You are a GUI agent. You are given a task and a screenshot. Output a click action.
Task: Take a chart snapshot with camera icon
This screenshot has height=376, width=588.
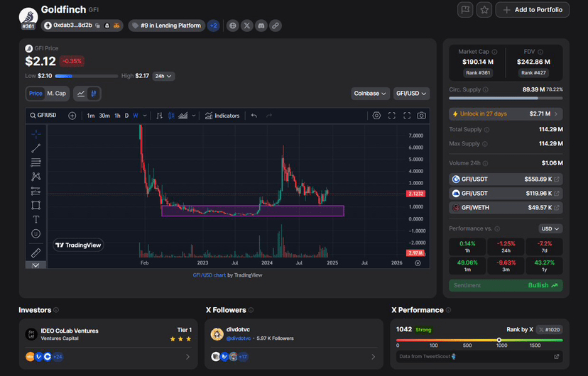tap(422, 116)
